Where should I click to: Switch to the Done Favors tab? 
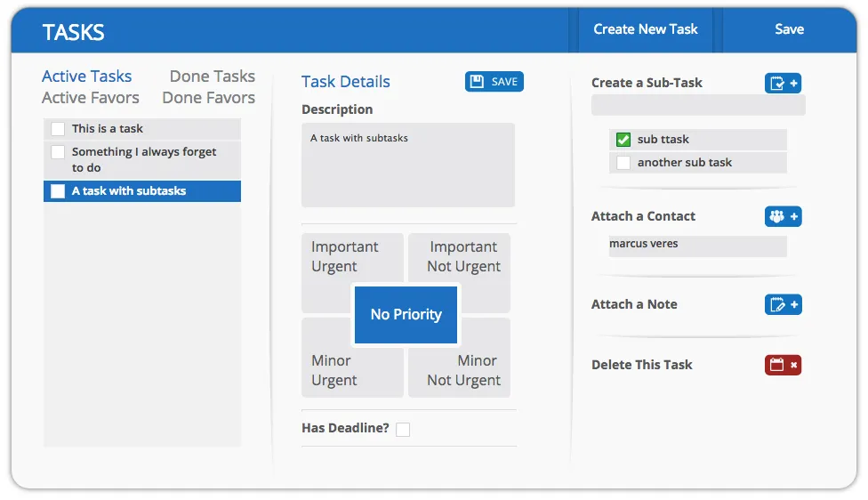click(209, 98)
